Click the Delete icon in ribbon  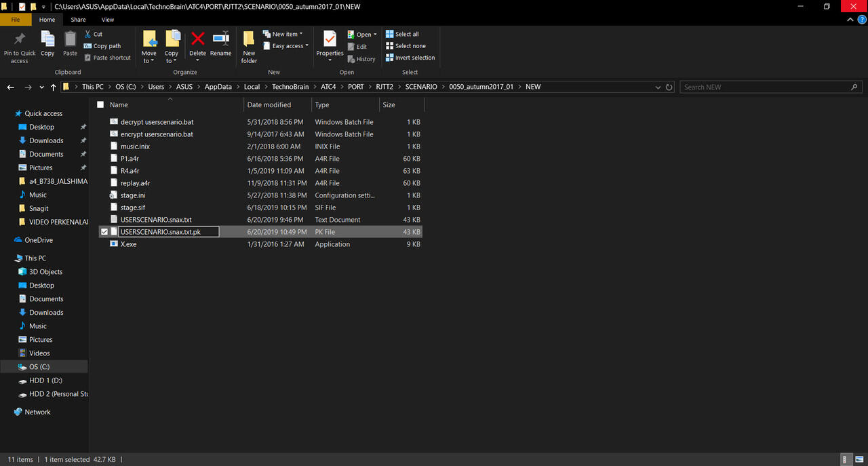pos(197,39)
